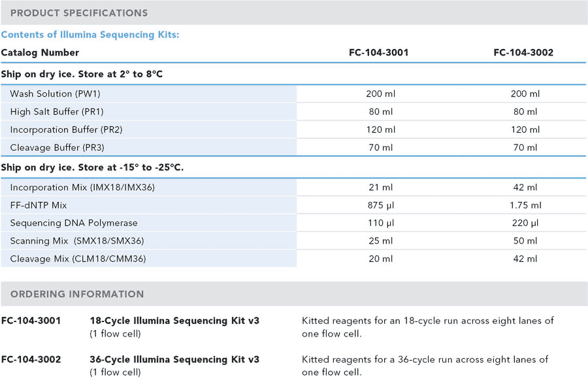The image size is (588, 392).
Task: Click '(1 flow cell)' under the 18-Cycle kit
Action: (x=115, y=334)
